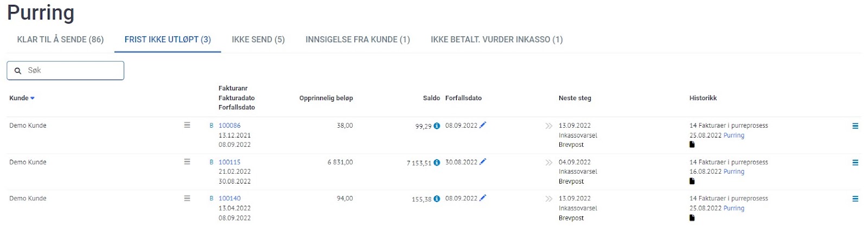This screenshot has width=868, height=229.
Task: Click double-arrow next step icon for invoice 100086
Action: click(x=548, y=126)
